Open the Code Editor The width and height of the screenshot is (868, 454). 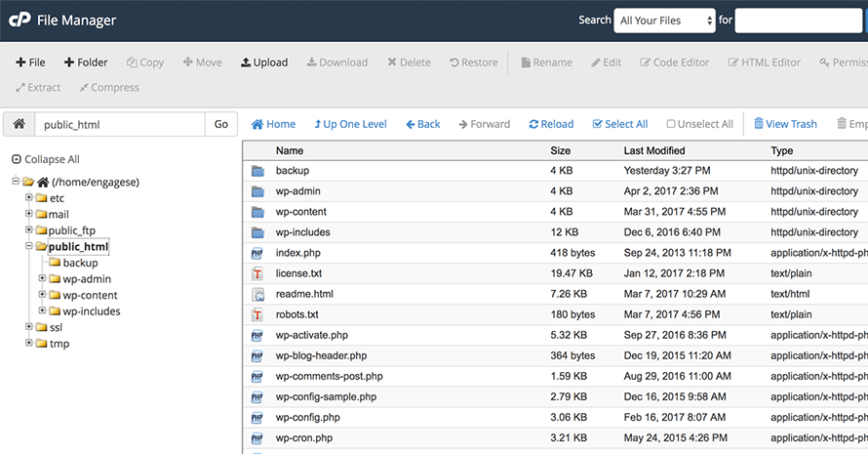click(x=674, y=62)
